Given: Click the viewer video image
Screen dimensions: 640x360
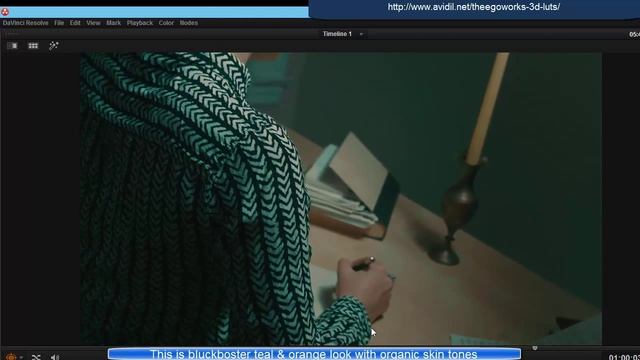Looking at the screenshot, I should [341, 199].
